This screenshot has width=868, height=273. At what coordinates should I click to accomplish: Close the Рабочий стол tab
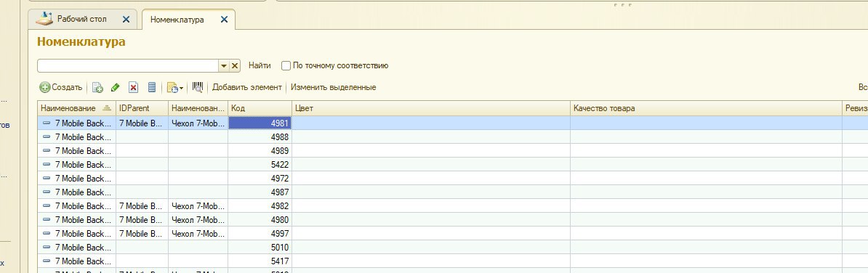coord(126,19)
